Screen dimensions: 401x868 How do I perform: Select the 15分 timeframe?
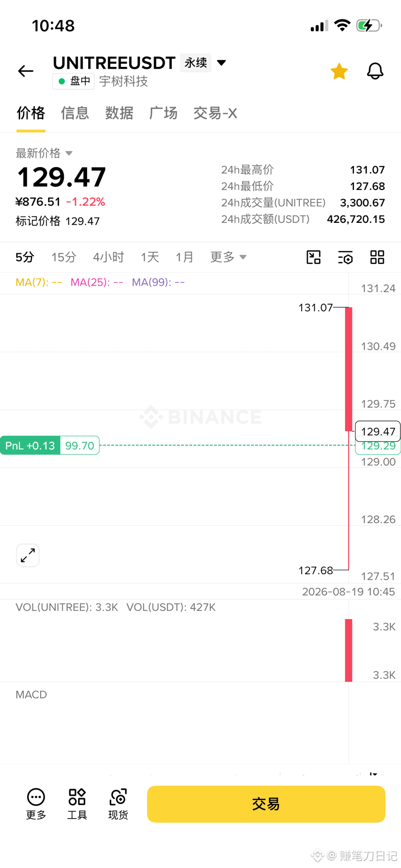pos(64,257)
